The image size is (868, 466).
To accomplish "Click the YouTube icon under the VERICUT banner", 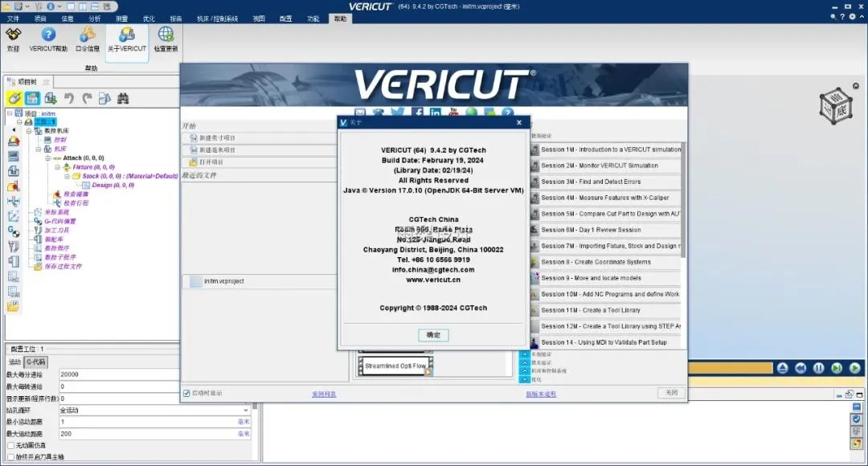I will 454,112.
